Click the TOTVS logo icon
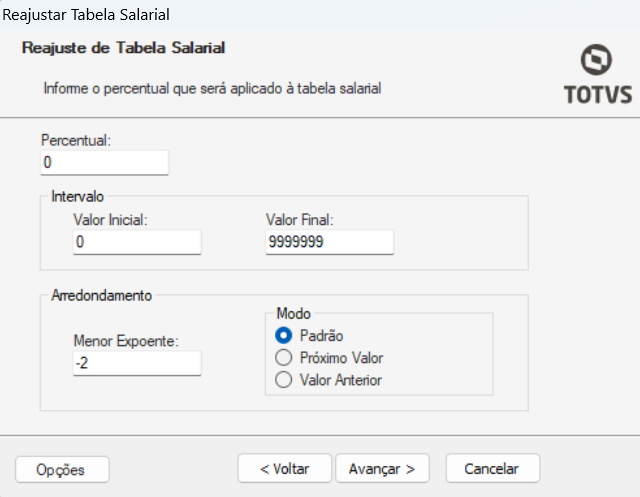 pos(597,60)
